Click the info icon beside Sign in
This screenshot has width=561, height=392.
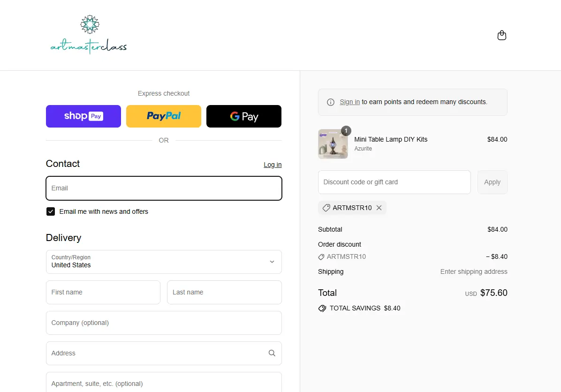click(331, 102)
